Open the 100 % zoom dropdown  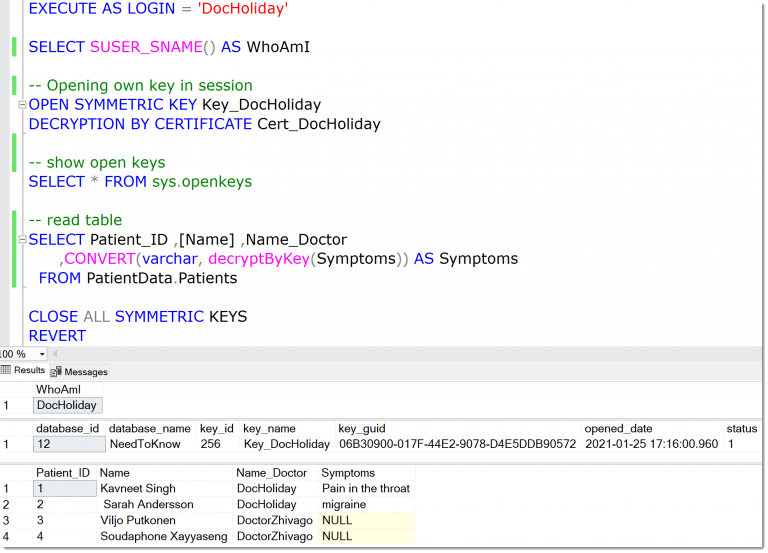pos(42,354)
